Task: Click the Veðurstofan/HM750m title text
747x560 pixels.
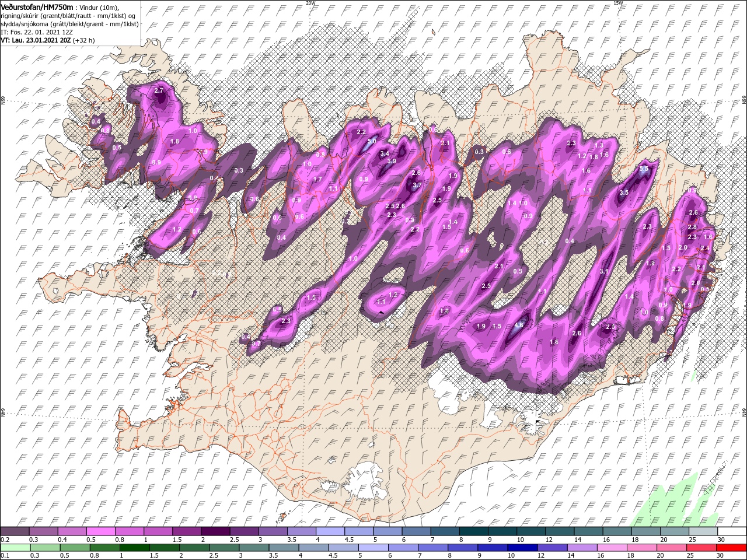Action: (37, 6)
